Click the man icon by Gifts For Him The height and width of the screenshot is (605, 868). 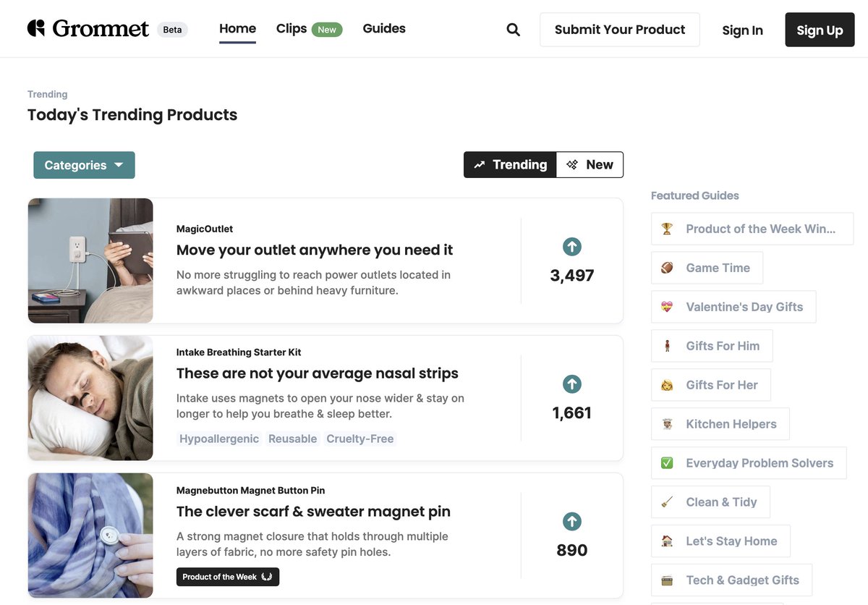click(667, 346)
